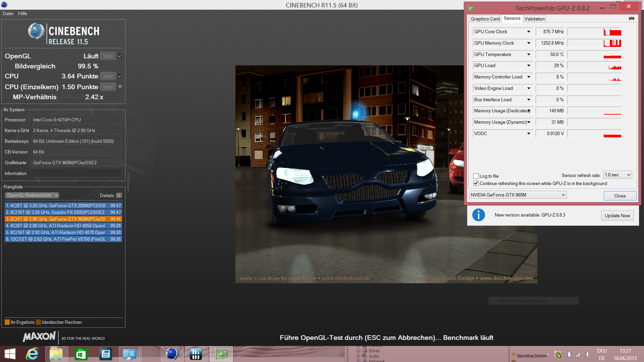This screenshot has width=644, height=362.
Task: Click Start button for CPU test
Action: coord(108,76)
